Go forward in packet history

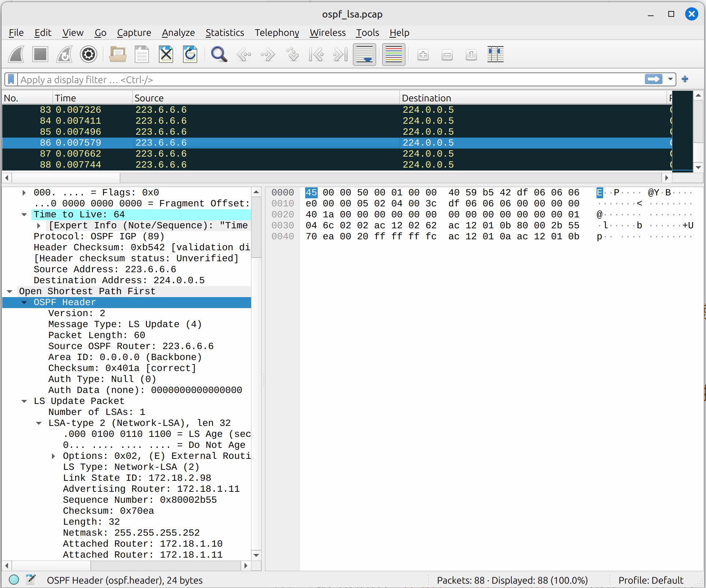(x=268, y=55)
